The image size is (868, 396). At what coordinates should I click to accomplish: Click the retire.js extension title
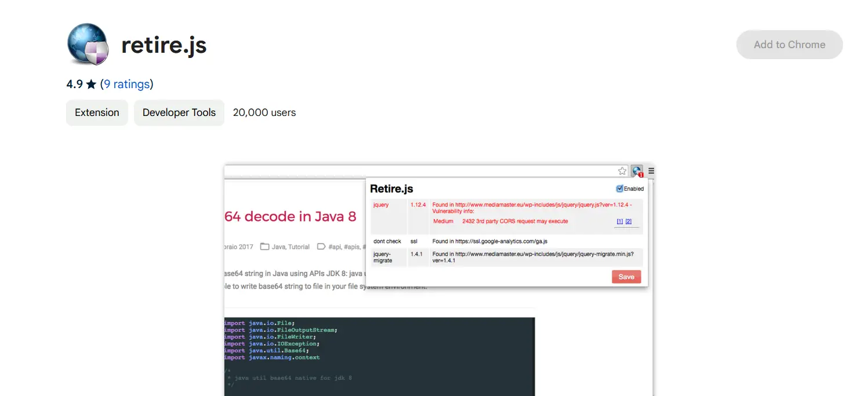[x=164, y=45]
